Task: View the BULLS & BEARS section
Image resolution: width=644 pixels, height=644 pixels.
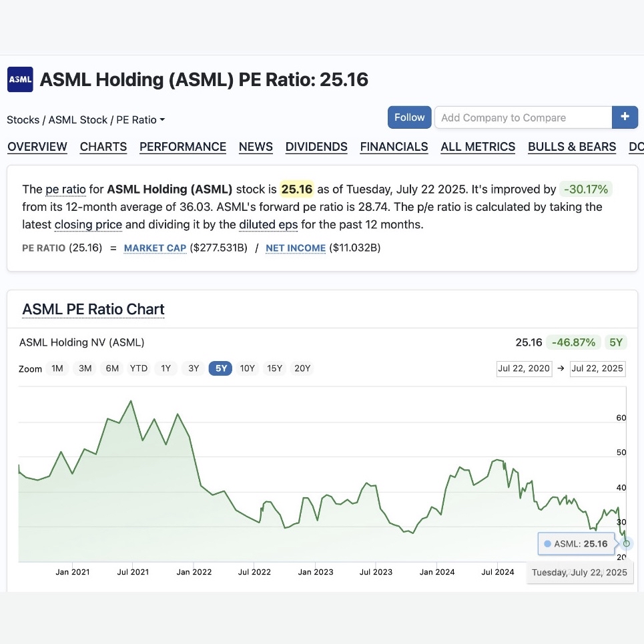Action: [x=572, y=147]
